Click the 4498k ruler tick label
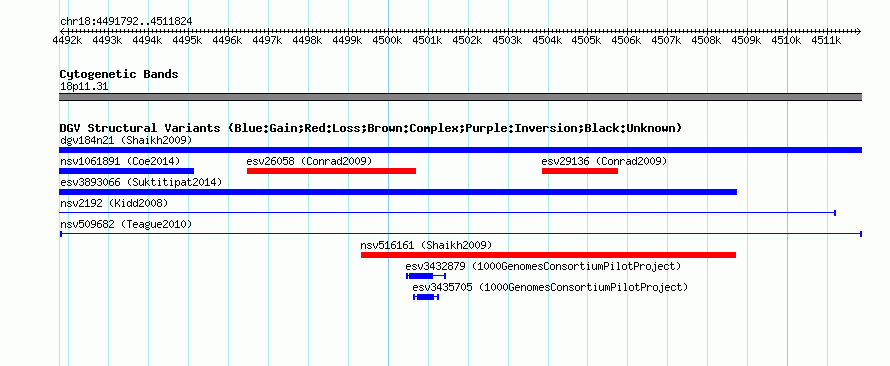 tap(308, 40)
